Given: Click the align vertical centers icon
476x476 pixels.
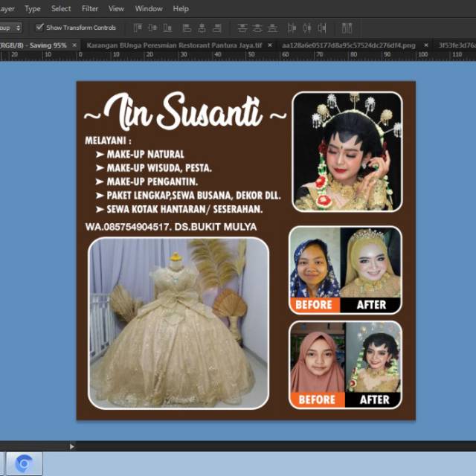Looking at the screenshot, I should 152,28.
